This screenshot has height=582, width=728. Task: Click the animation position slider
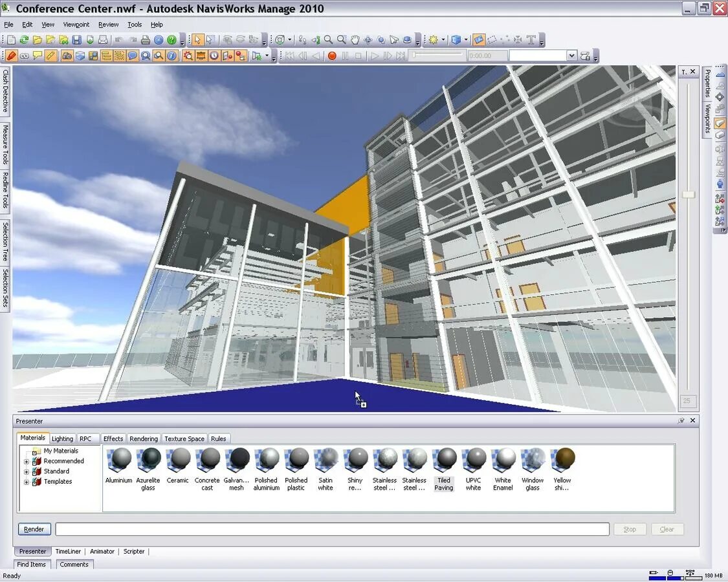pos(437,55)
